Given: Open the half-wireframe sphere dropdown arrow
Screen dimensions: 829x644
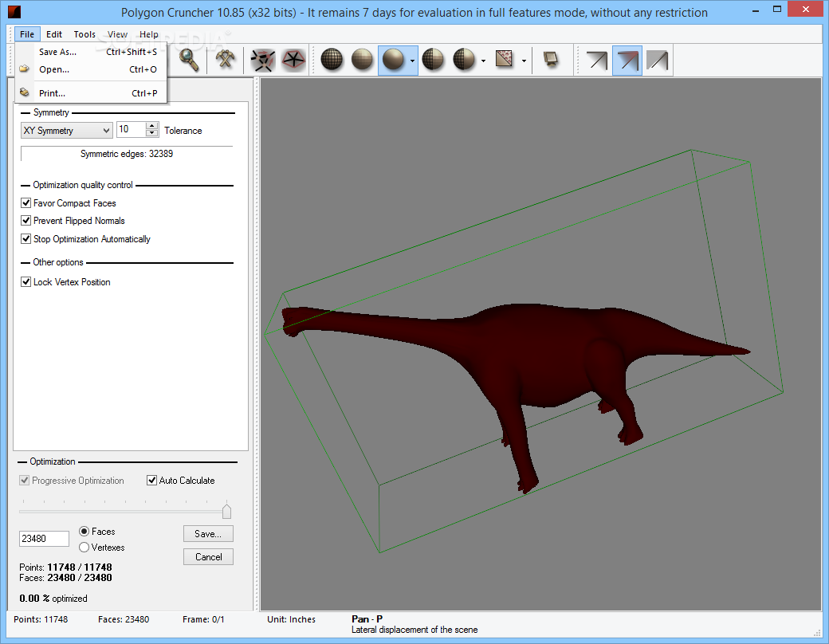Looking at the screenshot, I should coord(483,61).
